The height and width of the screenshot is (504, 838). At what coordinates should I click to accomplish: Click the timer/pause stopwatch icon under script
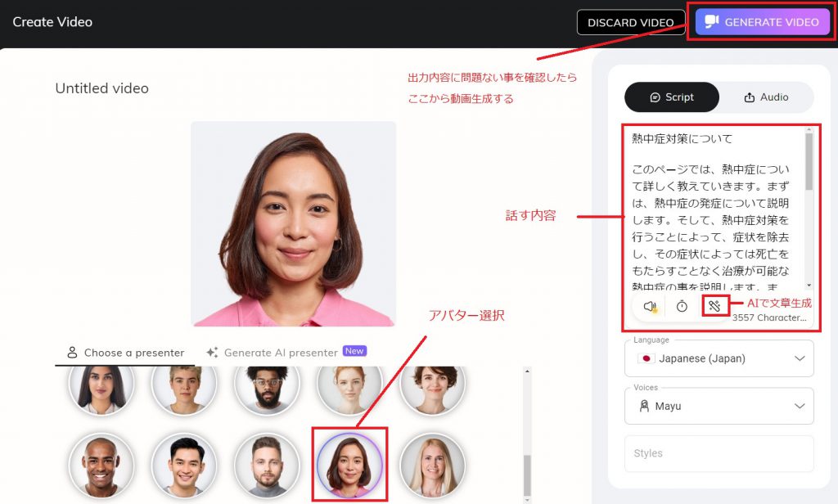tap(682, 306)
